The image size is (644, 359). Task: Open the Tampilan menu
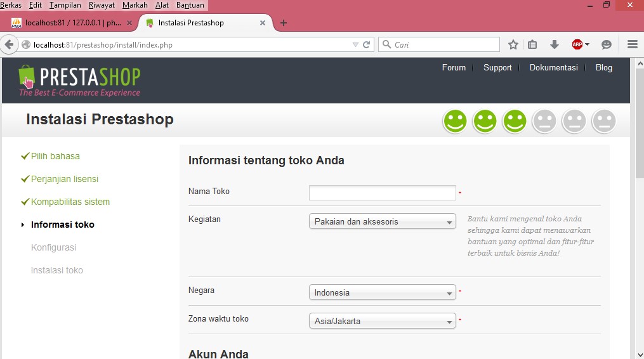pyautogui.click(x=65, y=5)
